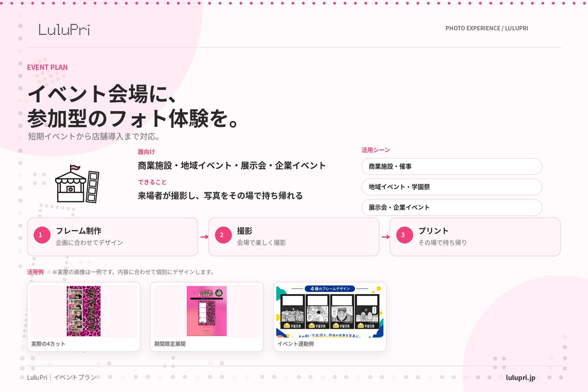Screen dimensions: 588x392
Task: Click the PHOTO EXPERIENCE / LULUPRI header text
Action: 487,28
